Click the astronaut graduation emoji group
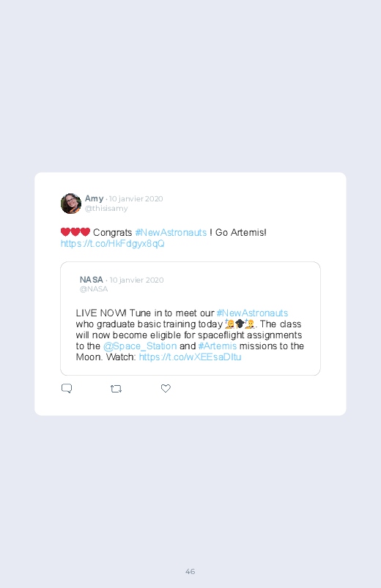381x588 pixels. [x=240, y=324]
